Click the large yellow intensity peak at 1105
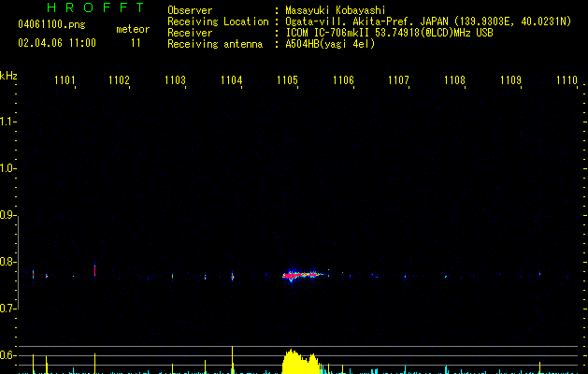The image size is (588, 374). [x=301, y=362]
